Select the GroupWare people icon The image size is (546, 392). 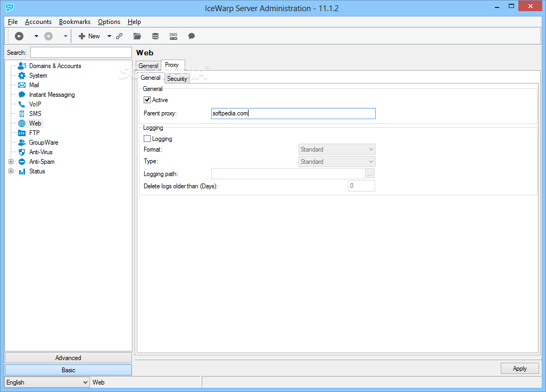coord(22,143)
